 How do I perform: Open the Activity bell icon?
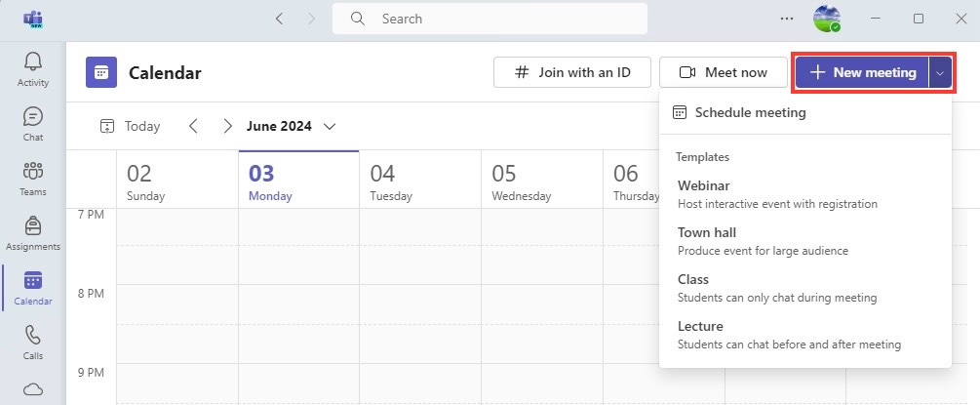(32, 62)
